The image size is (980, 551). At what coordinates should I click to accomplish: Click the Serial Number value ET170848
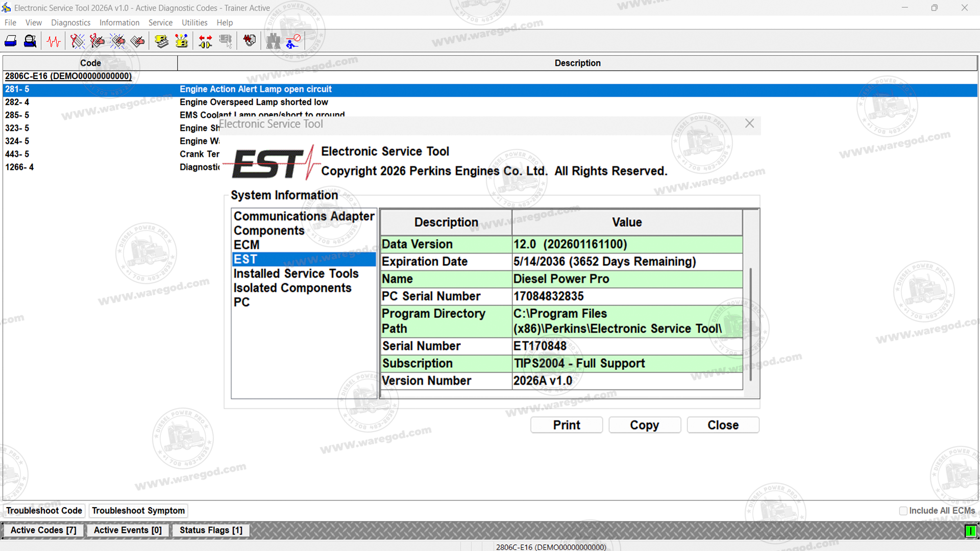pos(627,346)
